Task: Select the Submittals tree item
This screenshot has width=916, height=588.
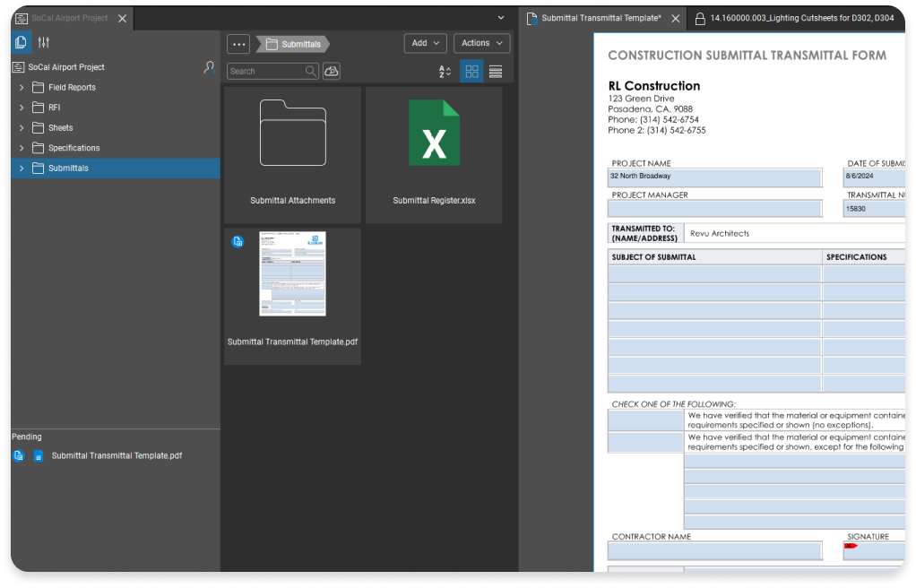Action: point(115,169)
